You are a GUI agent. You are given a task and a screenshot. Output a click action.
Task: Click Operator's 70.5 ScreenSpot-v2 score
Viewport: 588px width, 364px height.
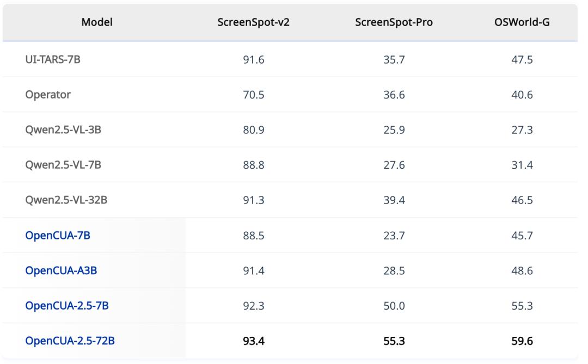coord(254,95)
